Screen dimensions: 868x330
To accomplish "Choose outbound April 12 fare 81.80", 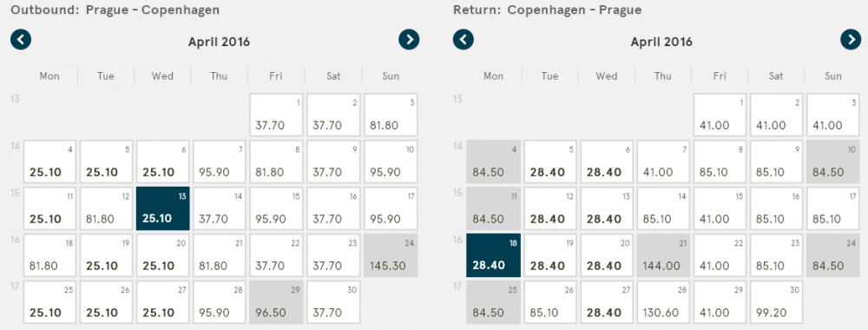I will point(106,208).
